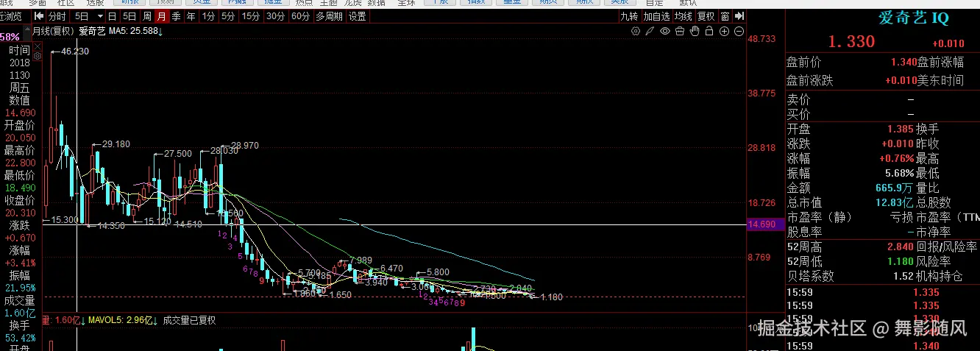Screen dimensions: 980x351
Task: Click the 14.690 price marker on axis
Action: pos(762,224)
